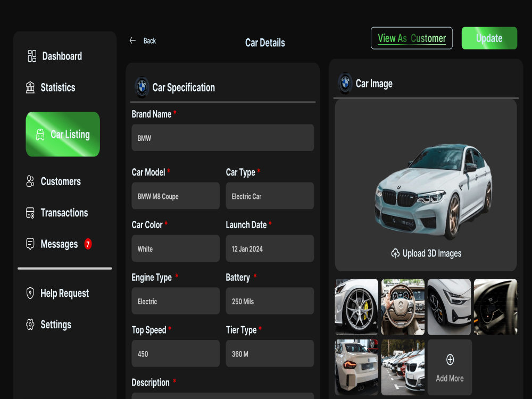Click the Description label

click(151, 383)
